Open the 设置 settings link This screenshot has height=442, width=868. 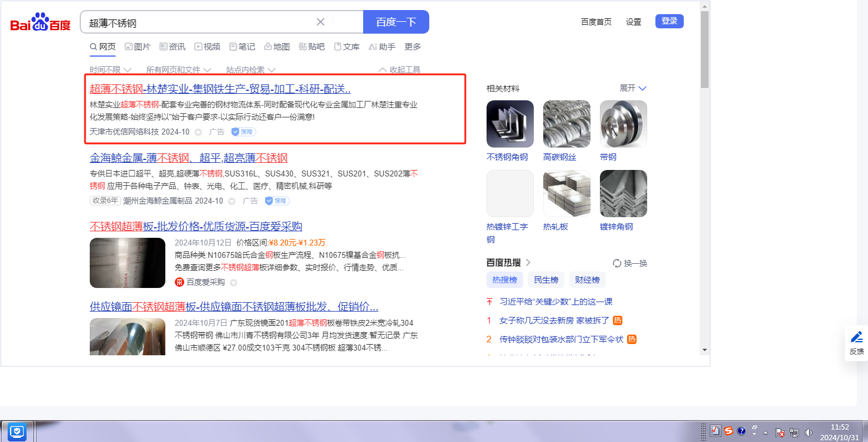634,22
